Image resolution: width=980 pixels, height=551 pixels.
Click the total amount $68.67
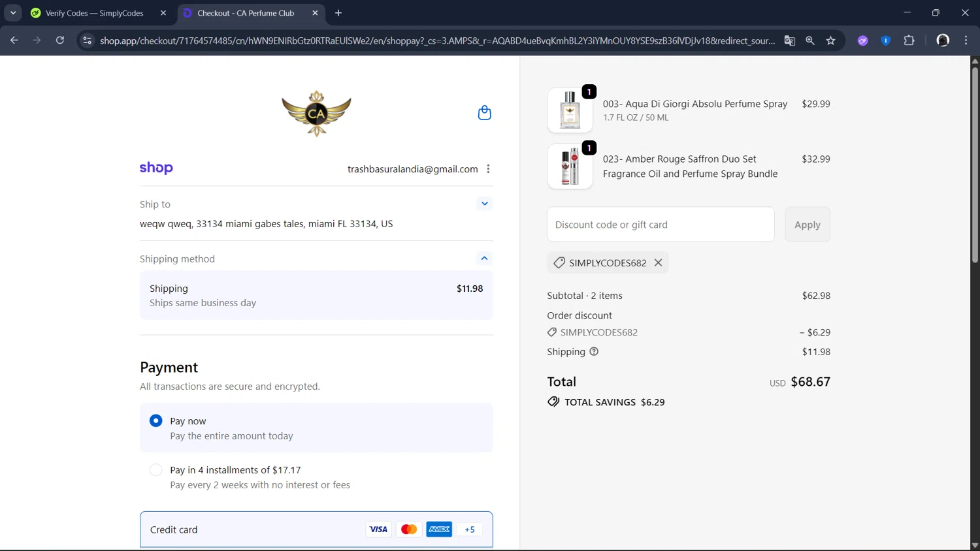[810, 382]
